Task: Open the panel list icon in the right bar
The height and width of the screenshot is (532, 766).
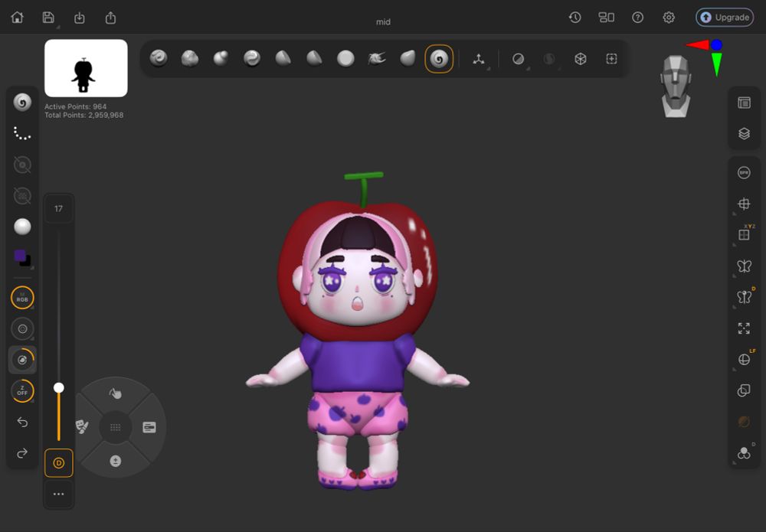Action: point(744,103)
